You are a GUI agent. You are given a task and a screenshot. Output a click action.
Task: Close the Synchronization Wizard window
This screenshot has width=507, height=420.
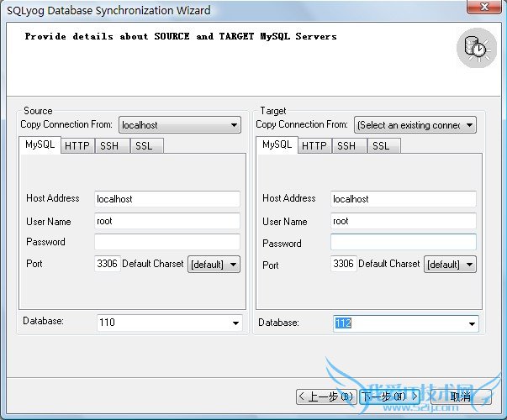484,7
